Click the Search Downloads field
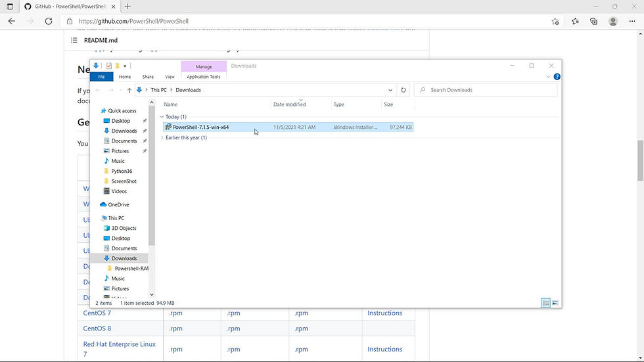Image resolution: width=644 pixels, height=362 pixels. tap(486, 90)
